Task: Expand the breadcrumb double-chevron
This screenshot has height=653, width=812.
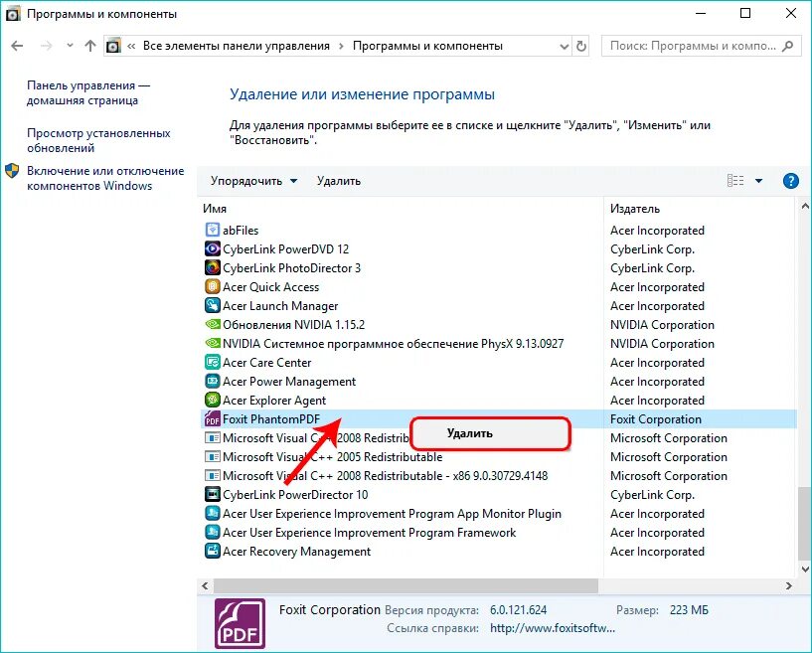Action: [131, 46]
